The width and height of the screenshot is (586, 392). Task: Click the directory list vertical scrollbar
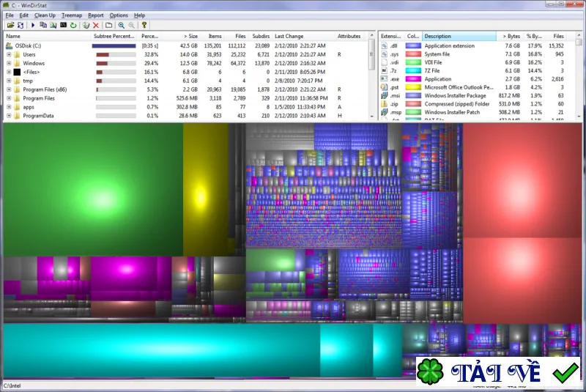[371, 76]
